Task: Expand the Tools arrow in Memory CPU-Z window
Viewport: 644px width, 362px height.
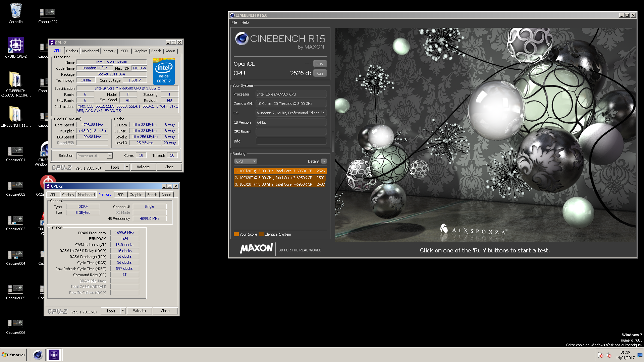Action: pos(123,311)
